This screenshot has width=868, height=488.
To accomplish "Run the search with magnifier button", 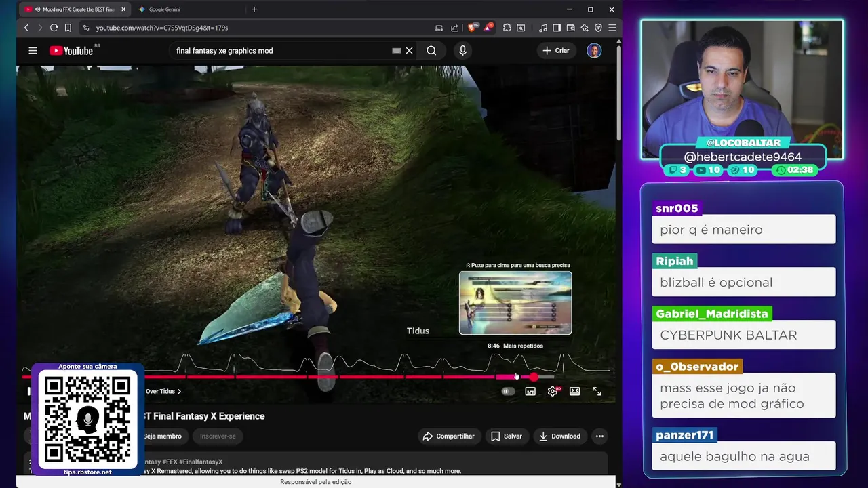I will [x=431, y=50].
